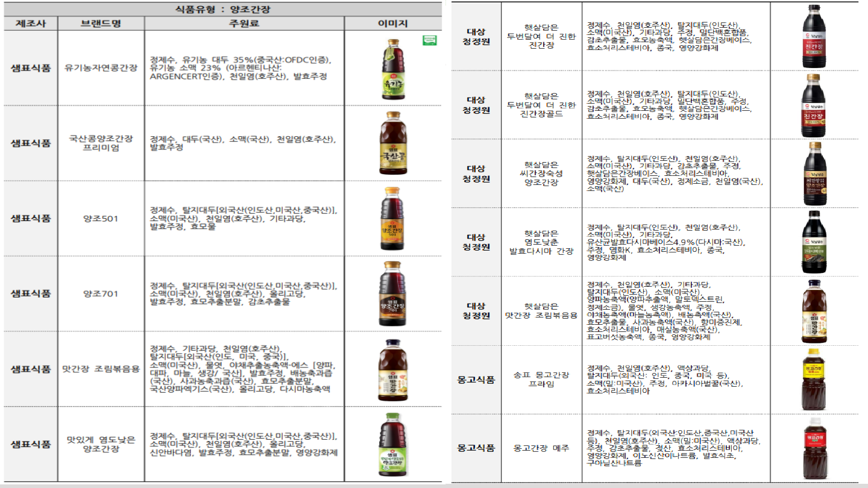Viewport: 868px width, 488px height.
Task: Click the 국산콩양조간장 프리미엄 bottle image
Action: 392,143
